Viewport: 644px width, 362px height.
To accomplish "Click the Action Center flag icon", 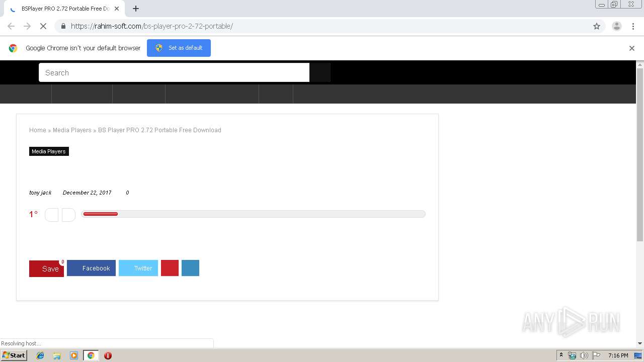I will (596, 355).
